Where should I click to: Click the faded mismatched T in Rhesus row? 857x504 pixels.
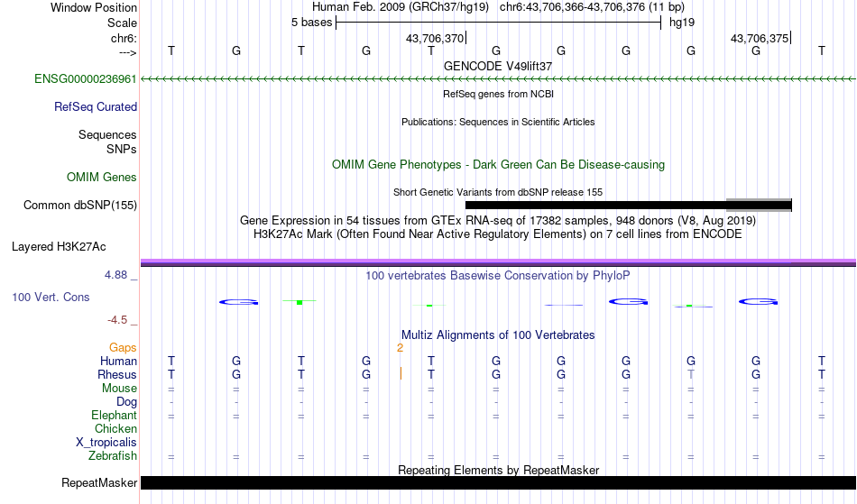[691, 374]
